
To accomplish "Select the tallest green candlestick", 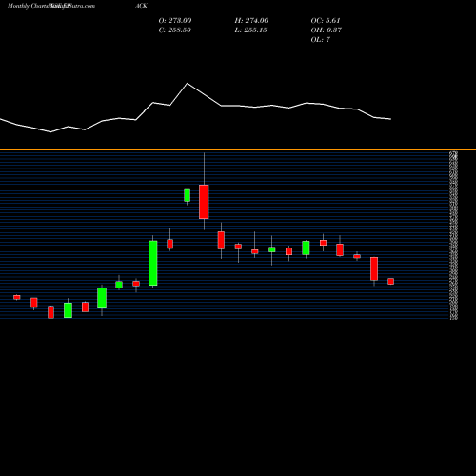I will coord(153,263).
